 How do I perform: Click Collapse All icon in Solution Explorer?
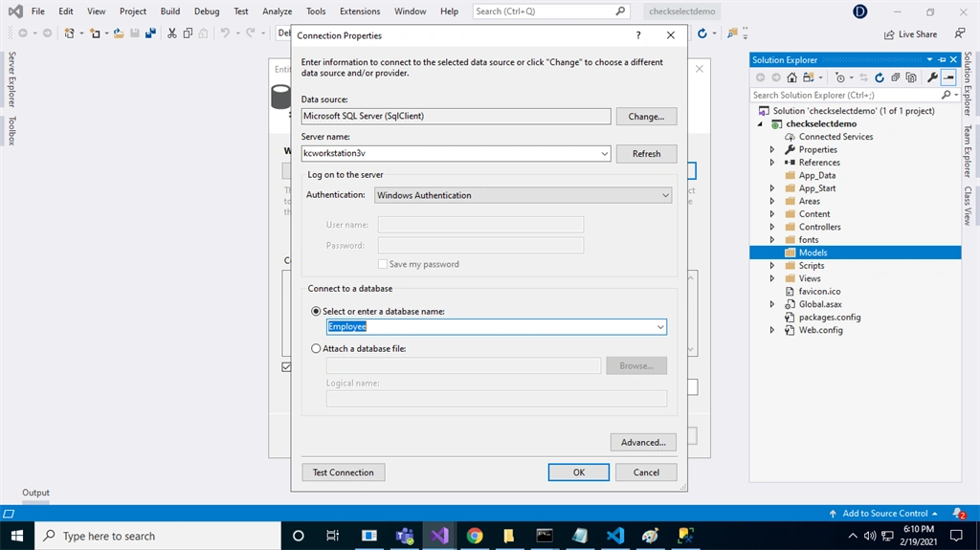point(896,77)
